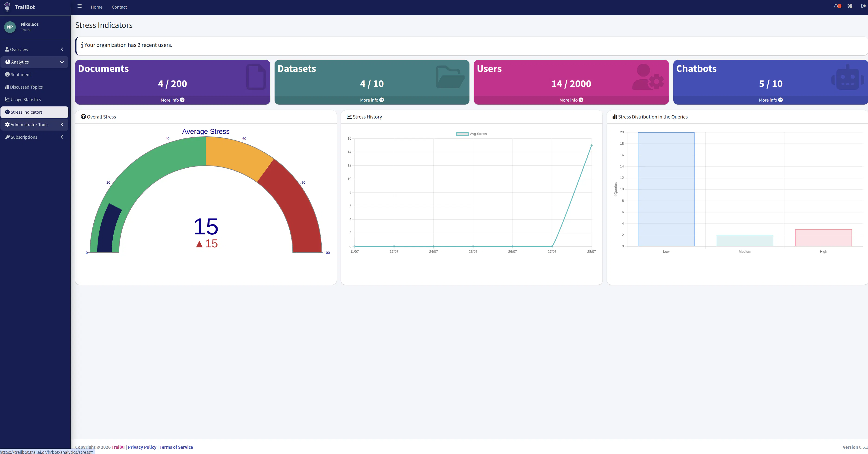This screenshot has width=868, height=454.
Task: Click the fullscreen expand icon
Action: coord(850,6)
